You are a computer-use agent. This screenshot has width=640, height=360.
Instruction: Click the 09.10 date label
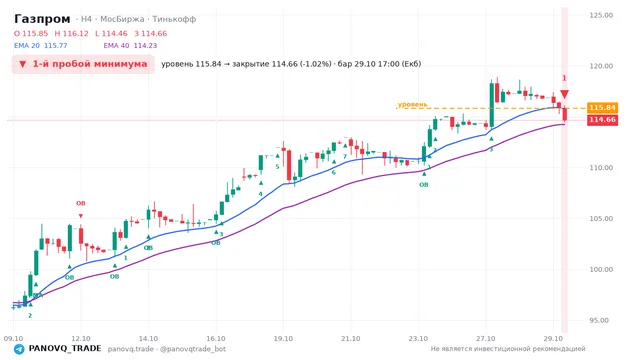[13, 338]
